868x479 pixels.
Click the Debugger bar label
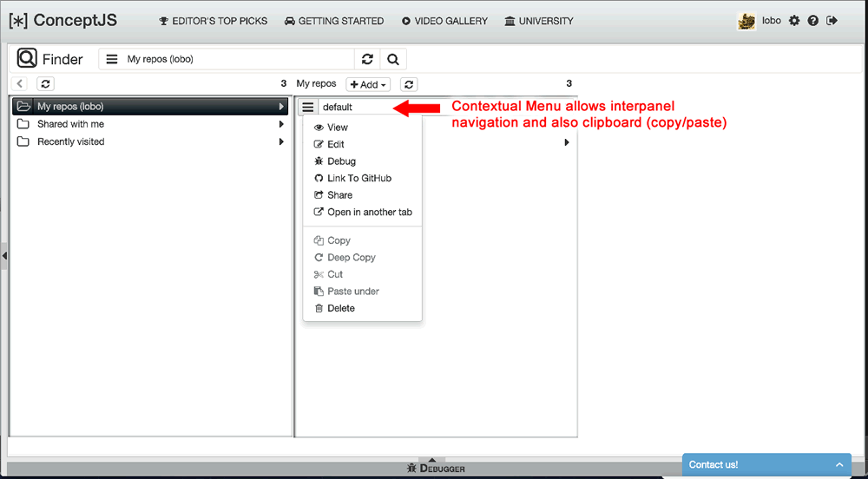pos(435,469)
